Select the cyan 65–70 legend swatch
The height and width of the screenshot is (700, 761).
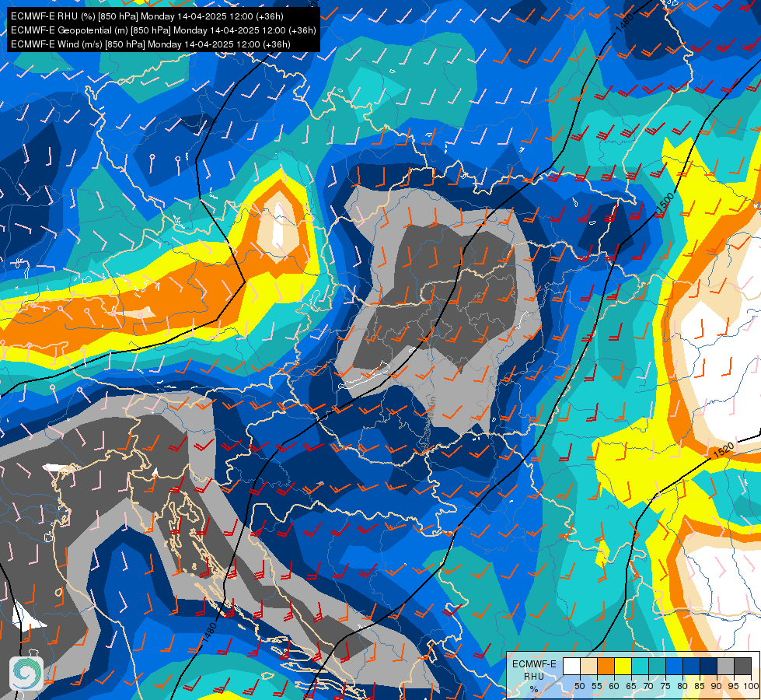point(641,666)
